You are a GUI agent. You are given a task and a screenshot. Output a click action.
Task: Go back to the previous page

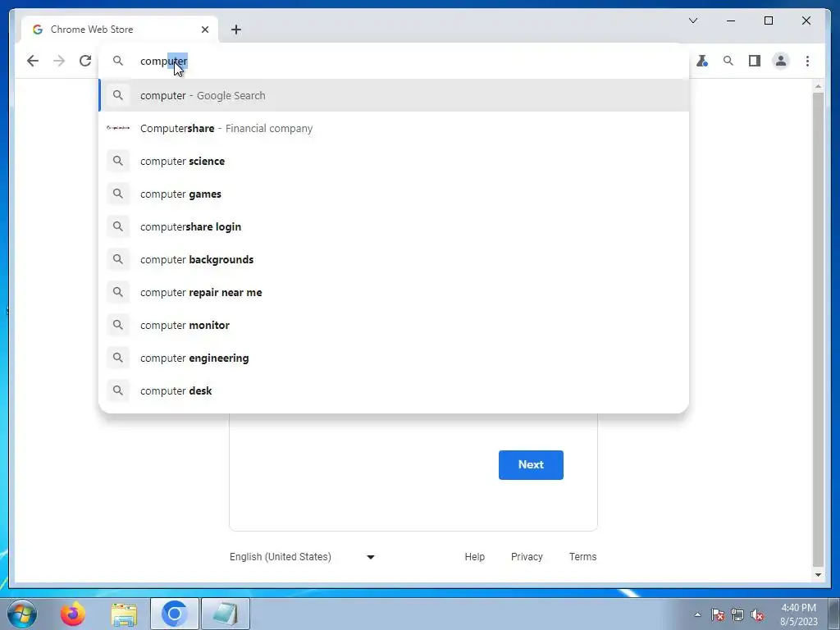(33, 61)
